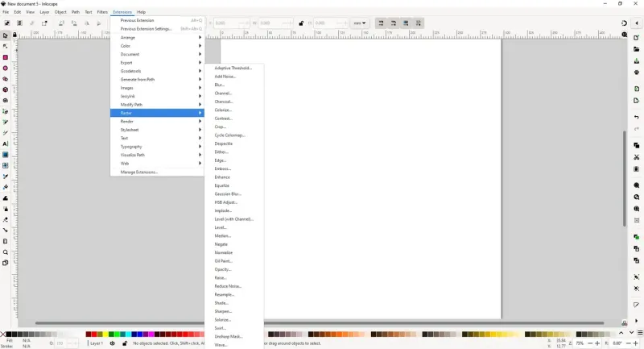Toggle the first transform-affect button (scale stroke)
644x349 pixels.
381,23
